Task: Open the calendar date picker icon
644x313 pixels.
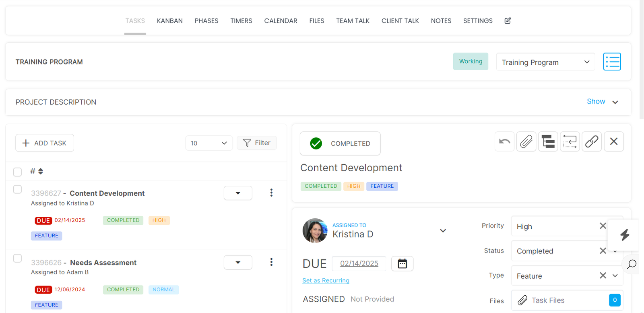Action: pyautogui.click(x=402, y=264)
